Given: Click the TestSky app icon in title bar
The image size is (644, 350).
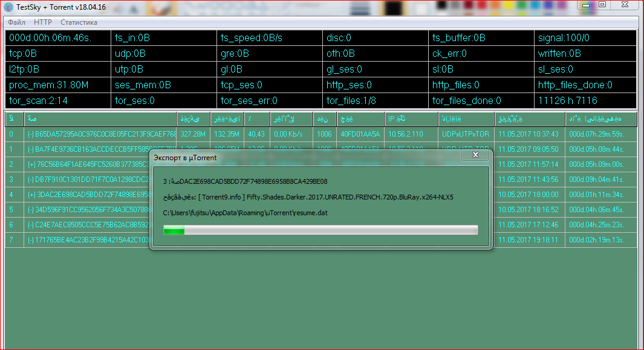Looking at the screenshot, I should click(x=8, y=5).
